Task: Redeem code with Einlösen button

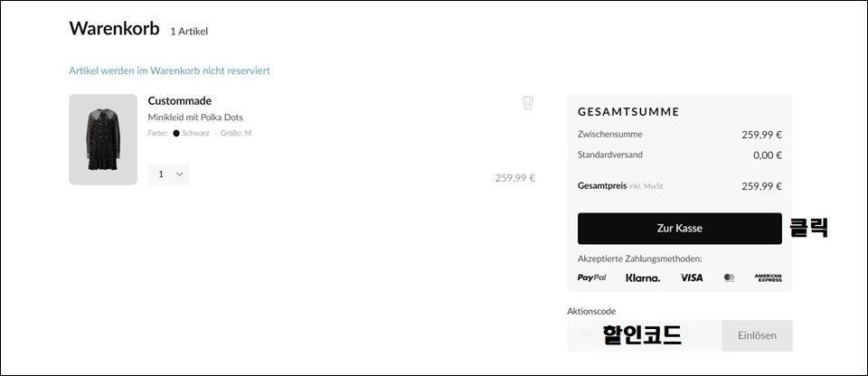Action: pos(757,335)
